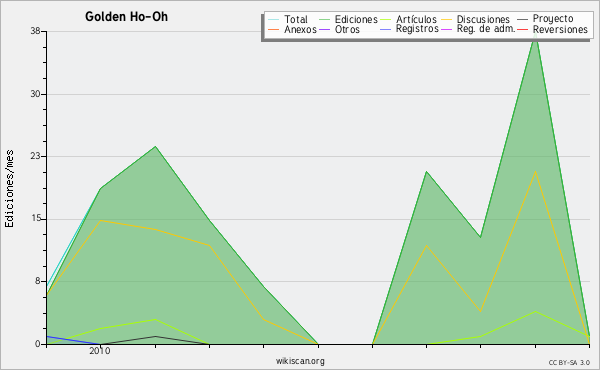The image size is (600, 370).
Task: Click the '15' y-axis value
Action: 36,219
